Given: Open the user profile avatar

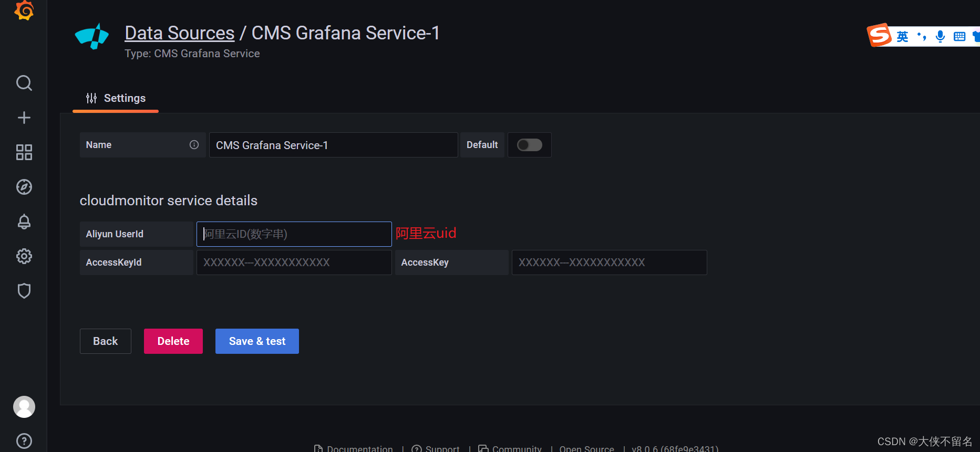Looking at the screenshot, I should click(x=24, y=407).
